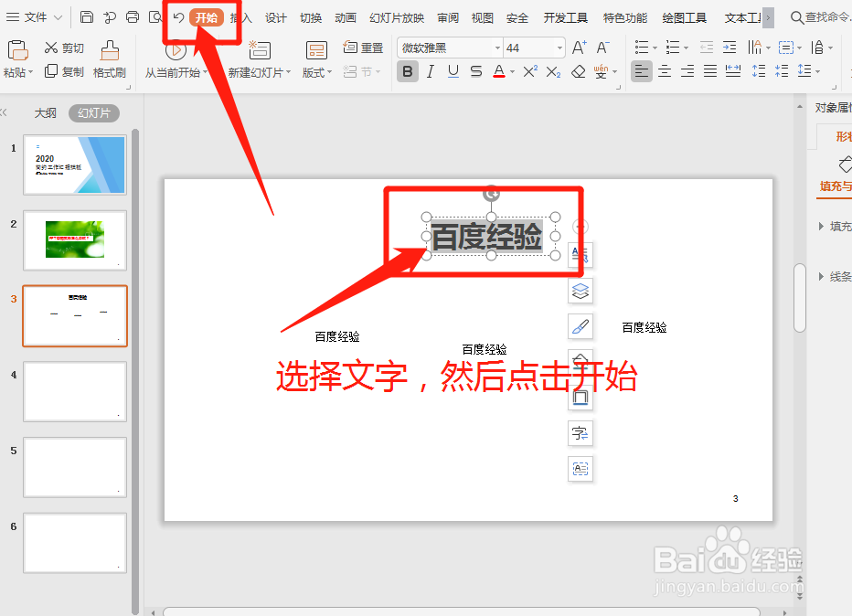
Task: Click the decrease indent icon
Action: (707, 48)
